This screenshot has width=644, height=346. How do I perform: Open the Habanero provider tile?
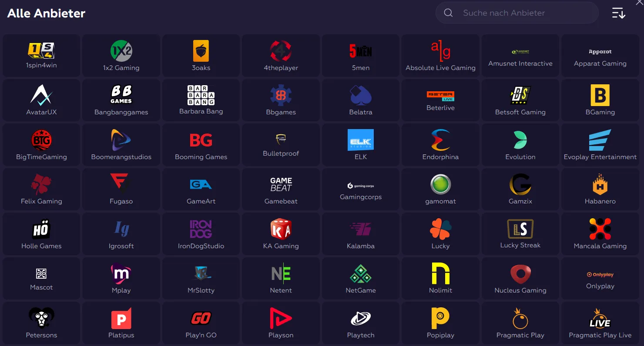click(x=600, y=190)
